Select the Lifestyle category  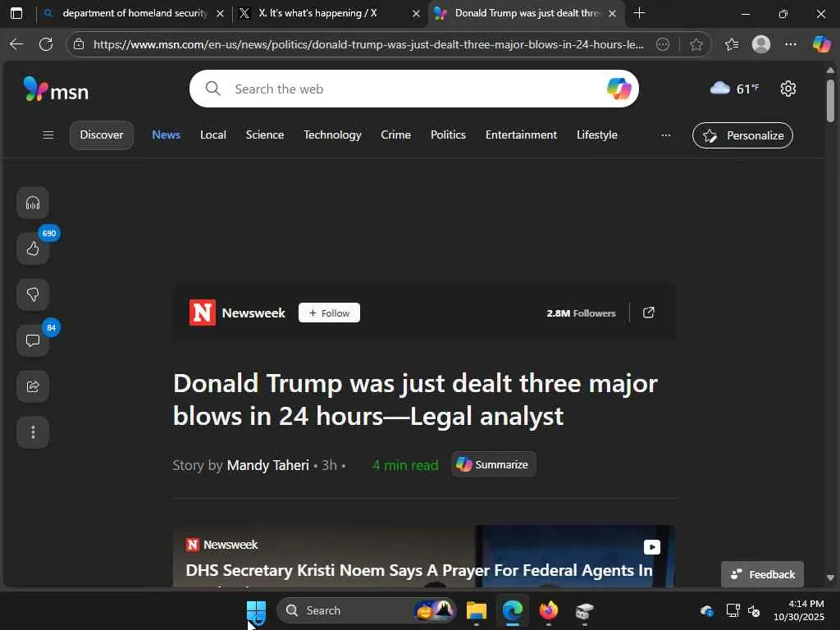tap(597, 135)
